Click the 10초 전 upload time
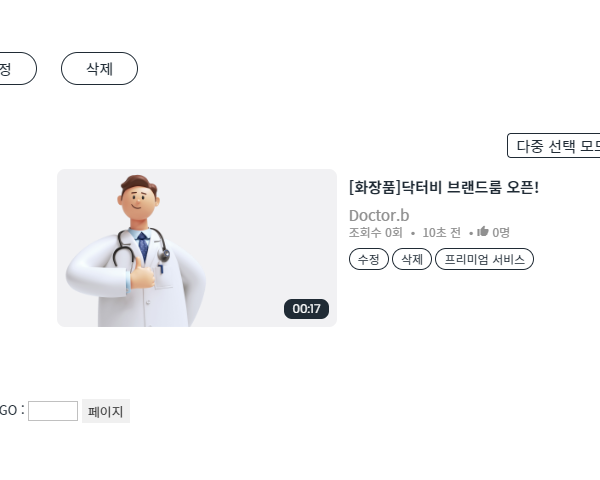Screen dimensions: 600x480 [441, 232]
